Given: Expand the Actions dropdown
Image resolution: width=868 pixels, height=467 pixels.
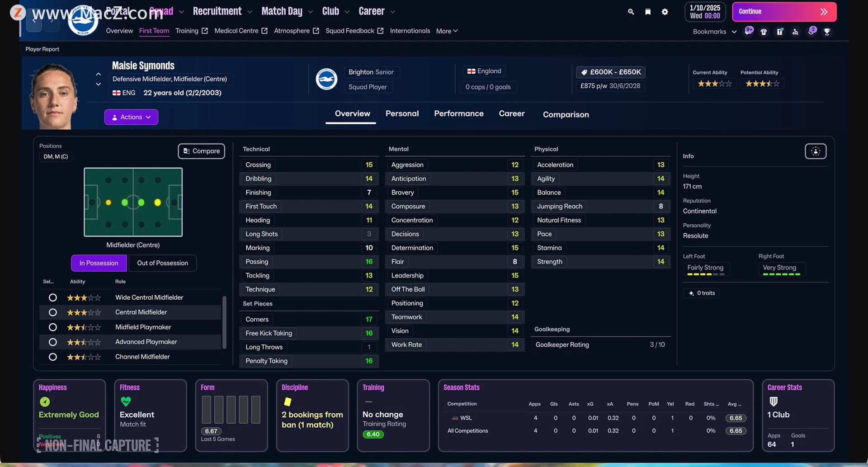Looking at the screenshot, I should (131, 117).
